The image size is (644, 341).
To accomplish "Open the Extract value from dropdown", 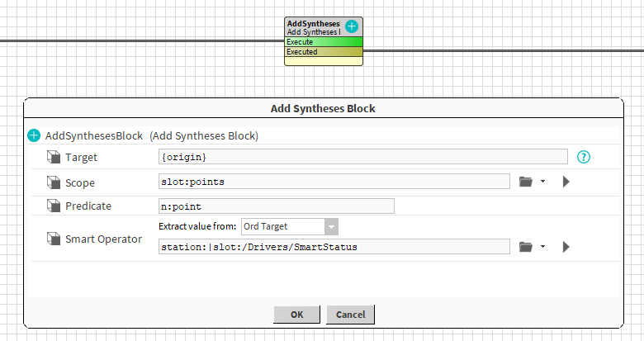I will [331, 226].
